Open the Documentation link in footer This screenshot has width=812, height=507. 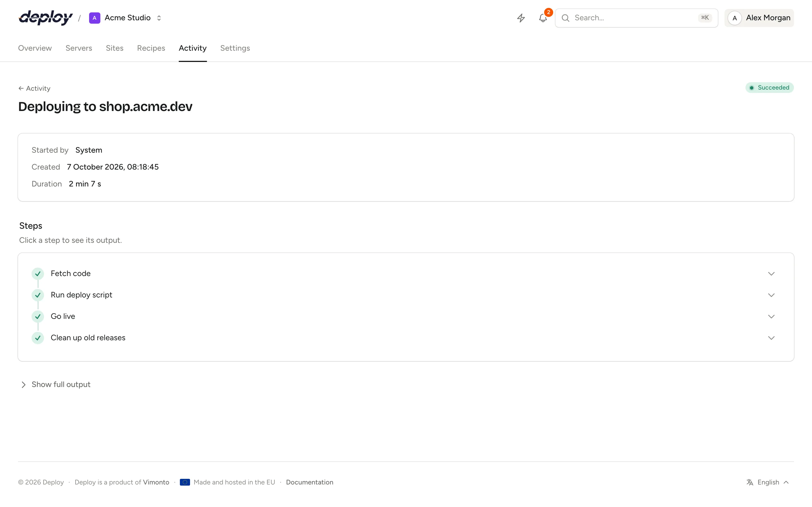pyautogui.click(x=310, y=482)
